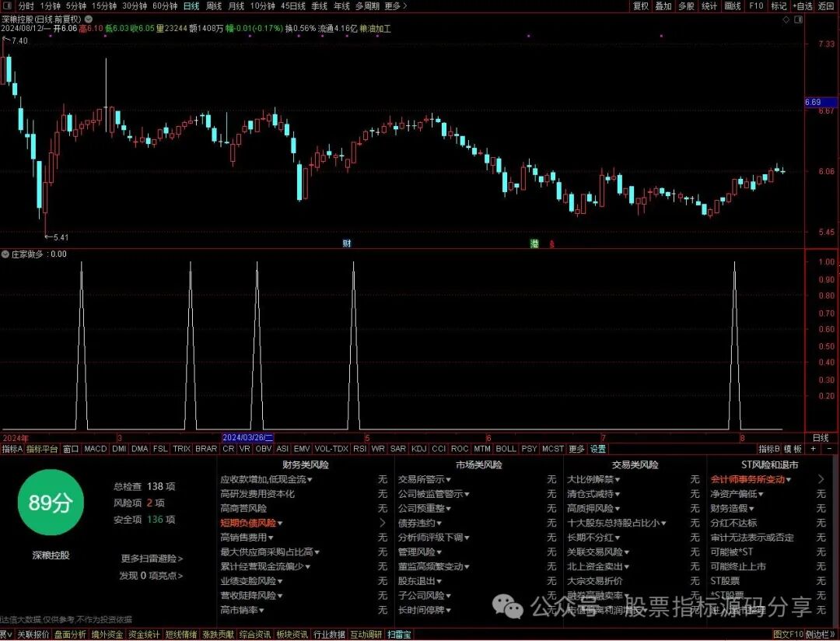Click the 统计 statistics button
The height and width of the screenshot is (641, 840).
[709, 6]
